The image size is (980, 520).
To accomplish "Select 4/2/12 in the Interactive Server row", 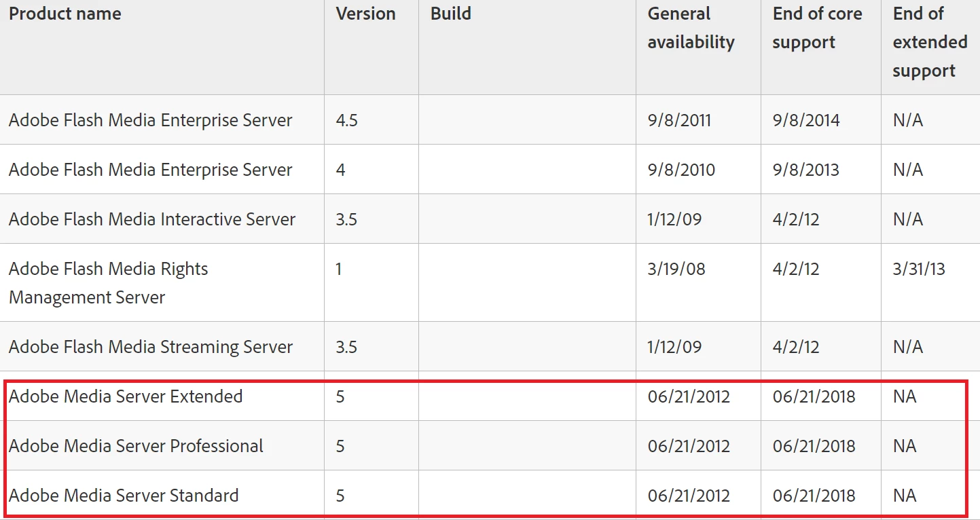I will tap(796, 219).
